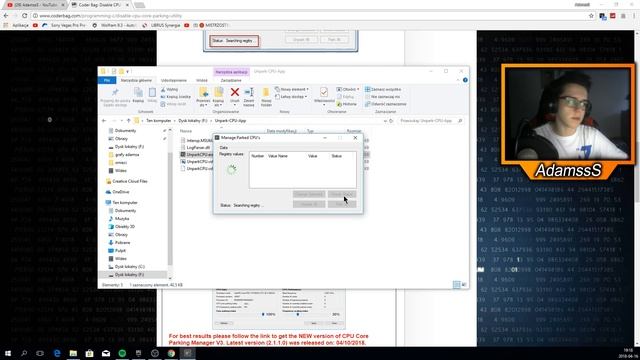Open address bar history dropdown chevron
The width and height of the screenshot is (640, 360).
pos(385,121)
